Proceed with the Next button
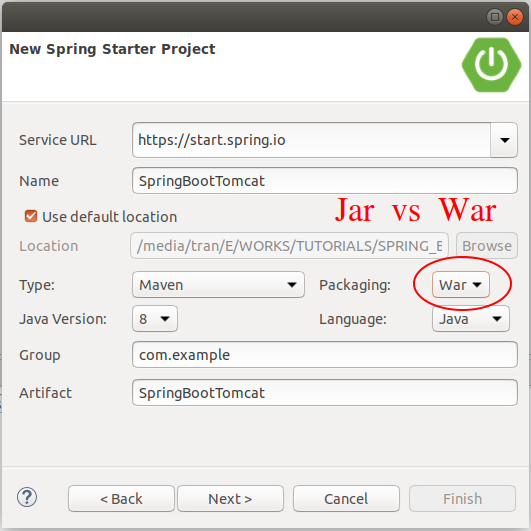531x531 pixels. pyautogui.click(x=230, y=498)
